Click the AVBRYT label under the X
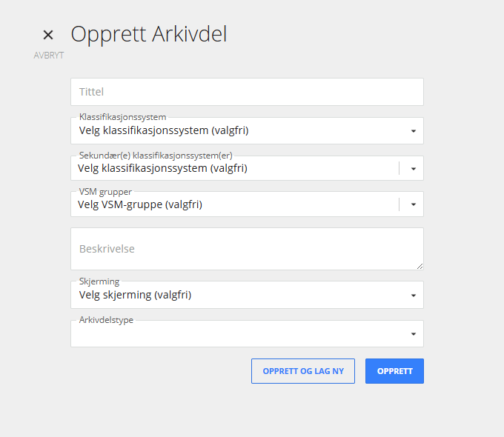Image resolution: width=504 pixels, height=437 pixels. 49,56
